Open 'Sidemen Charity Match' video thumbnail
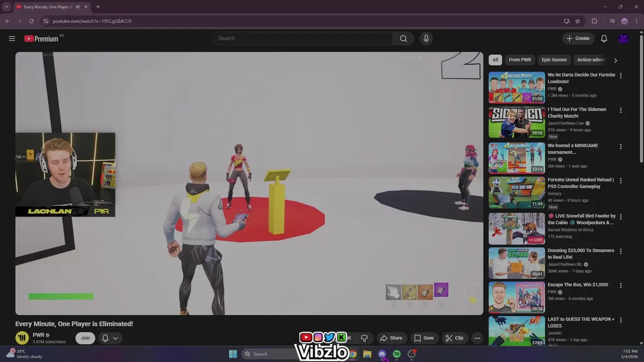This screenshot has height=362, width=644. click(x=517, y=122)
